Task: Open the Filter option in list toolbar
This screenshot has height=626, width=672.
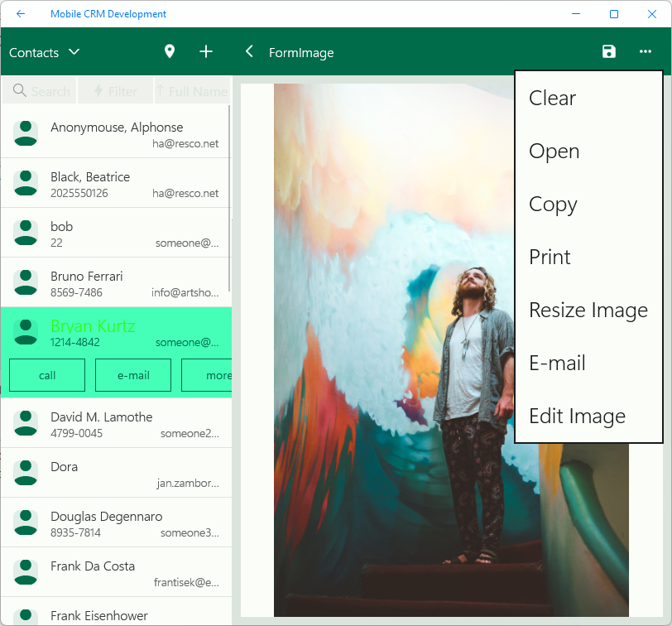Action: pyautogui.click(x=115, y=91)
